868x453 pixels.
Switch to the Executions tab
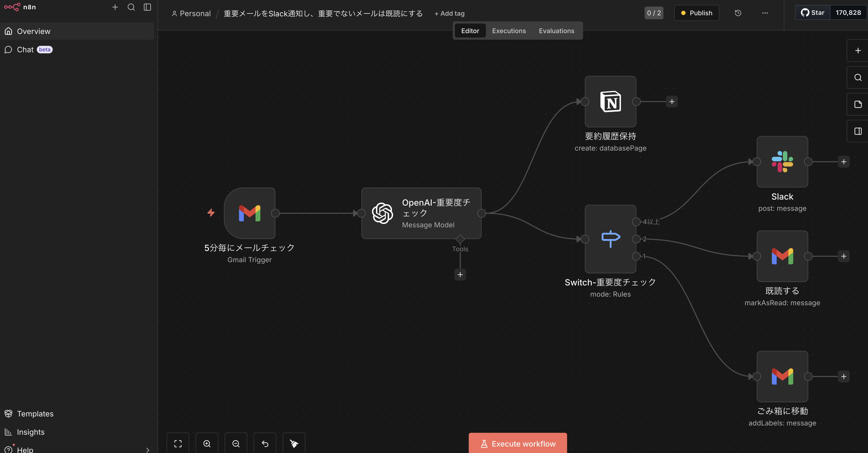[x=509, y=31]
